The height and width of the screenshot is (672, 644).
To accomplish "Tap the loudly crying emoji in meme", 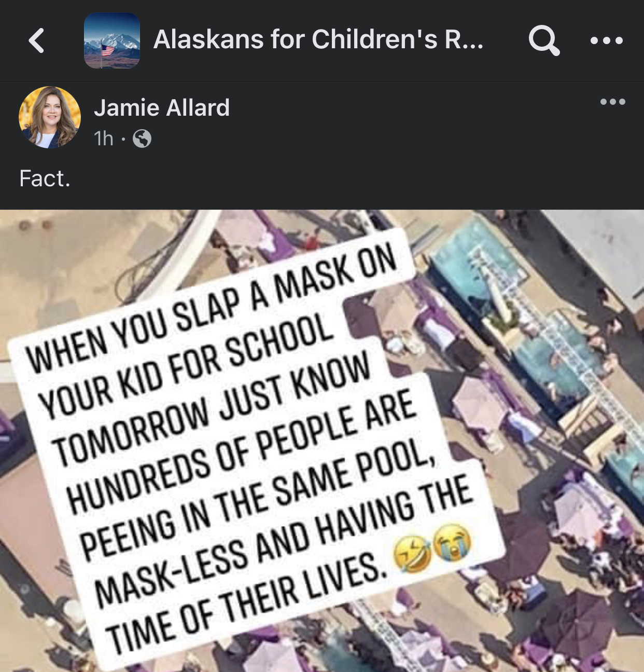I will tap(453, 543).
